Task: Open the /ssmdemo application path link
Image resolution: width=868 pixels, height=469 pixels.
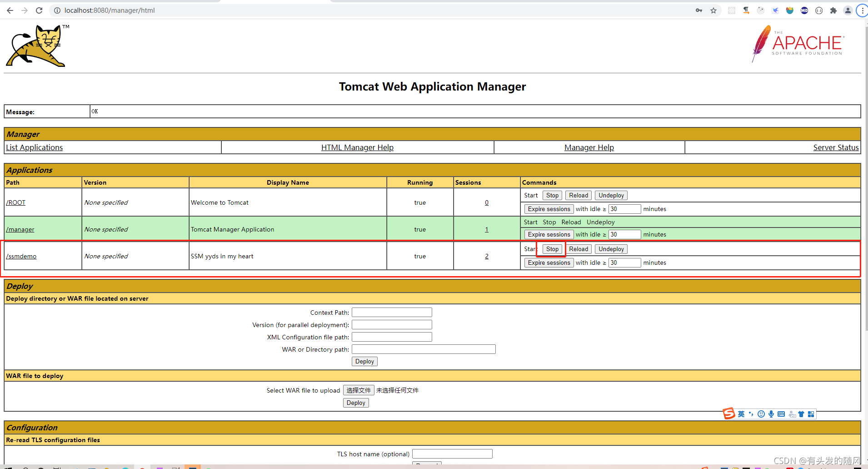Action: 21,256
